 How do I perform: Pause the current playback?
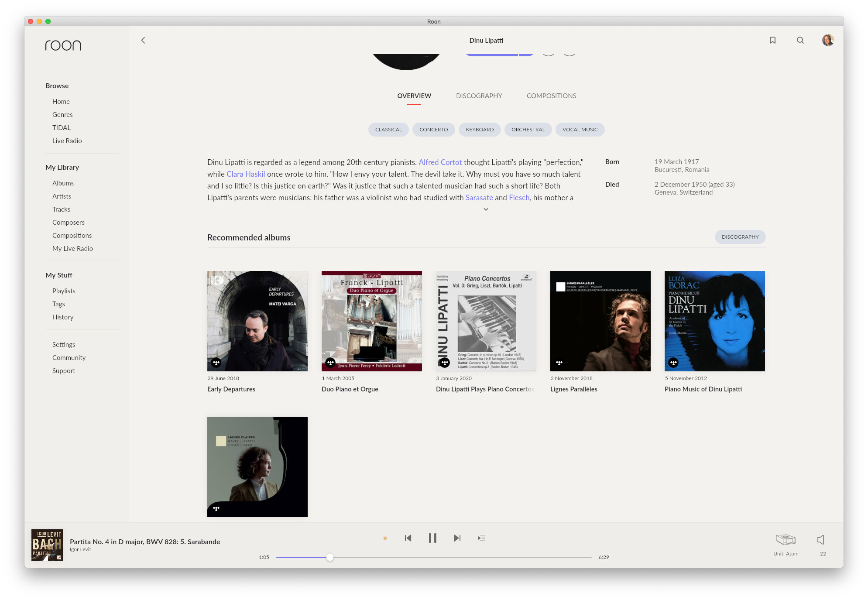(x=432, y=538)
